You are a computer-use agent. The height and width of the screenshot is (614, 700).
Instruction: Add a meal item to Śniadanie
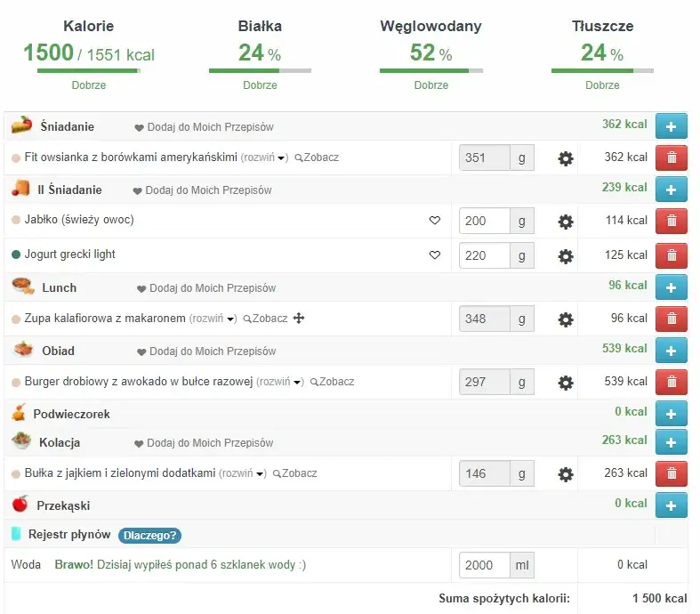pos(671,126)
